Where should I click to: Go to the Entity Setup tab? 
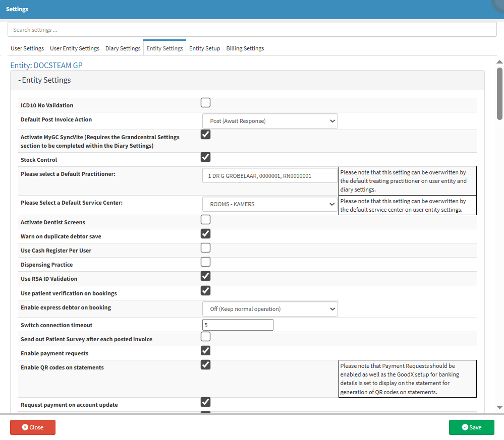click(x=204, y=48)
